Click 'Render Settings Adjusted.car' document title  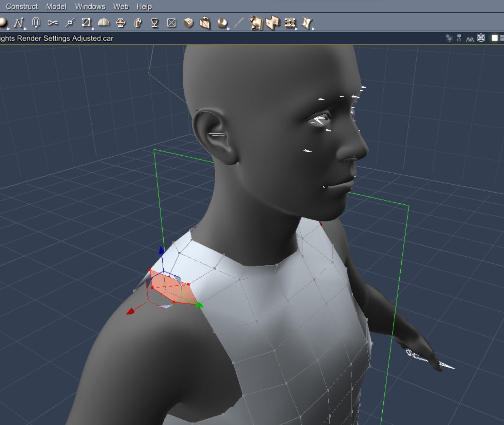65,38
